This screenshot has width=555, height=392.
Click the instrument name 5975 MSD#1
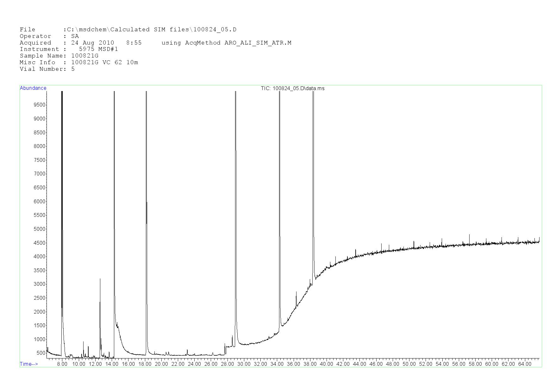point(98,49)
